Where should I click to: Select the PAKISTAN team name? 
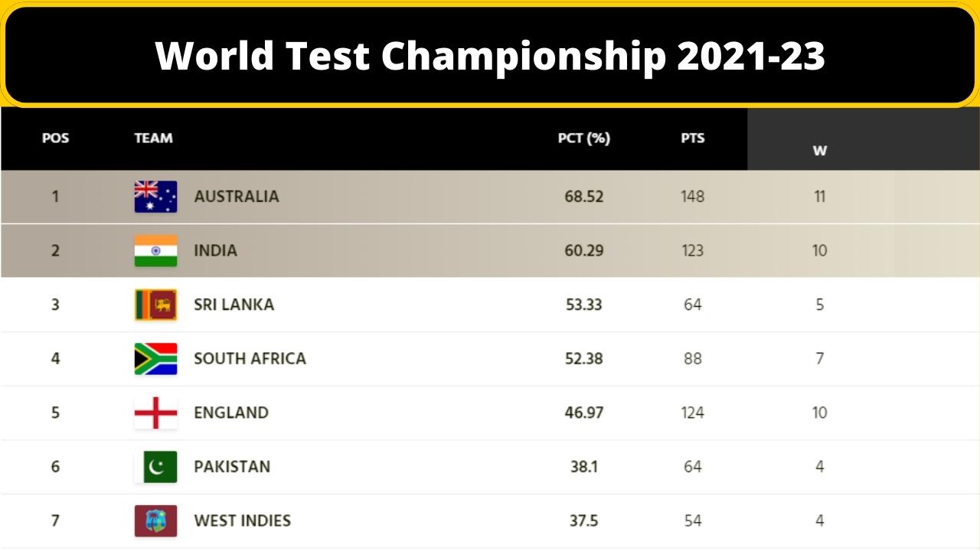pos(232,467)
